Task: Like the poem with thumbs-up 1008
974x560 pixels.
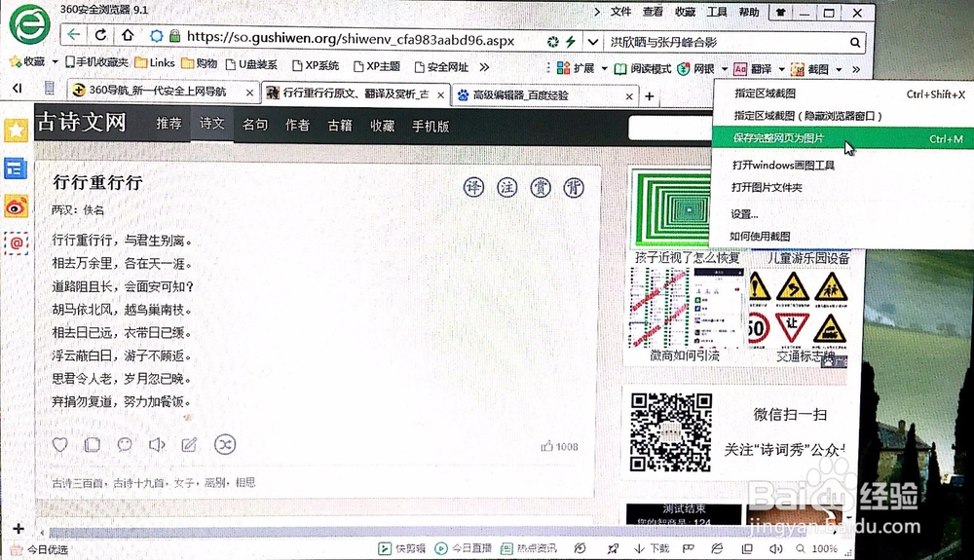Action: 559,446
